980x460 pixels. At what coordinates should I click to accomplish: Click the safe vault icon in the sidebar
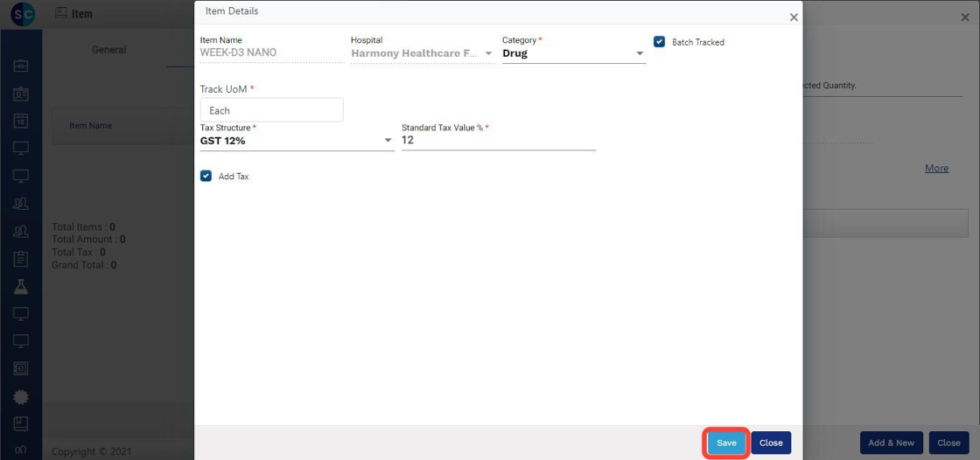(x=21, y=369)
